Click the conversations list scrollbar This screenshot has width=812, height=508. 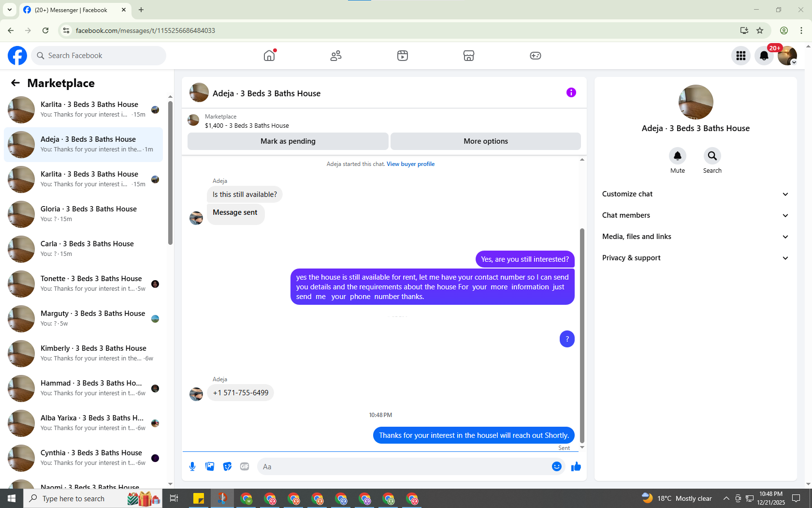[170, 173]
